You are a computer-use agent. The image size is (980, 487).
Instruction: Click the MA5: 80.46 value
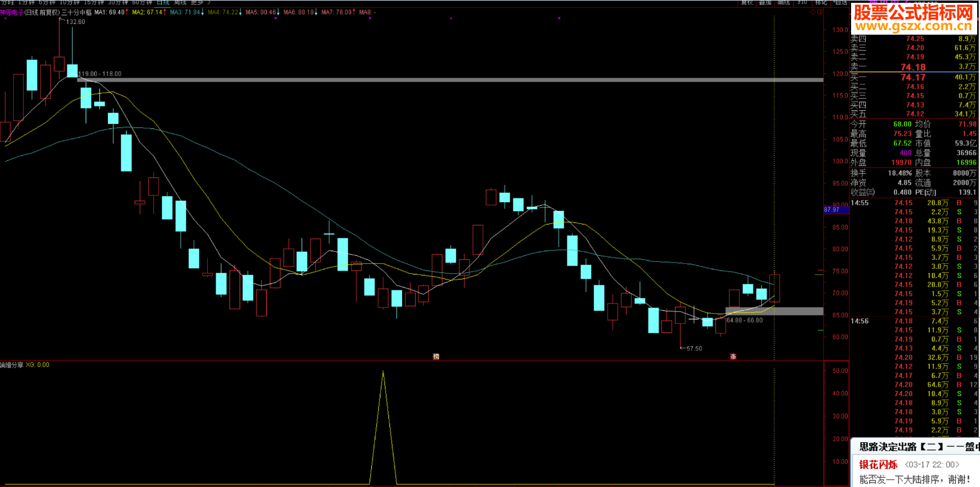261,12
